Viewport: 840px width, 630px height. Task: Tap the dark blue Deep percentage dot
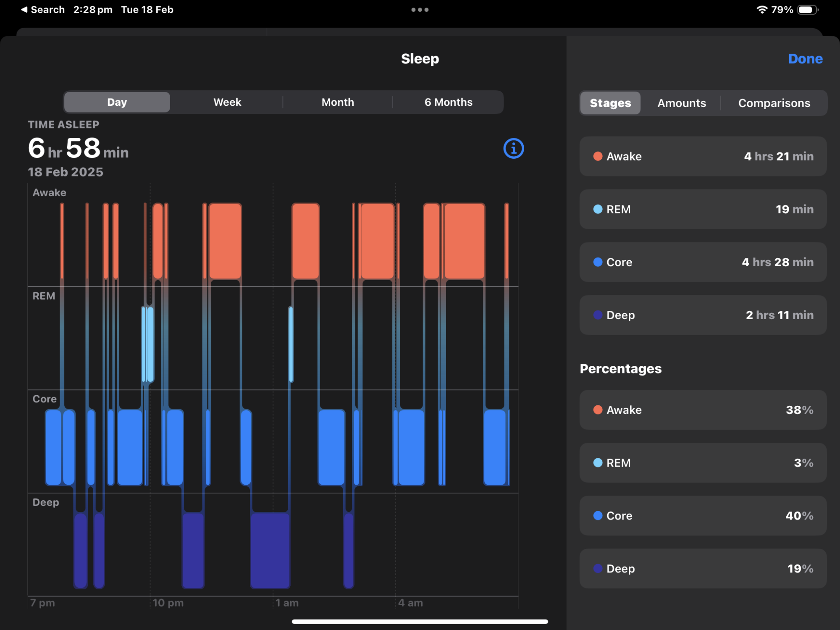coord(598,568)
